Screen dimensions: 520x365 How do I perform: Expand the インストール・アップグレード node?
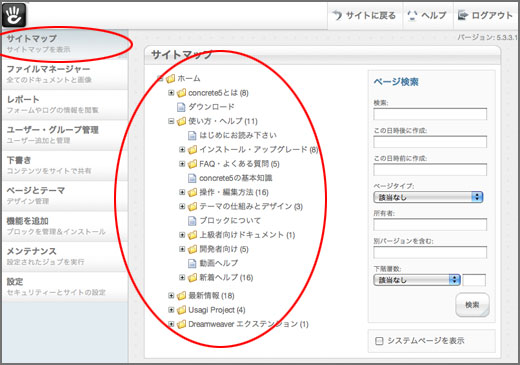point(182,149)
